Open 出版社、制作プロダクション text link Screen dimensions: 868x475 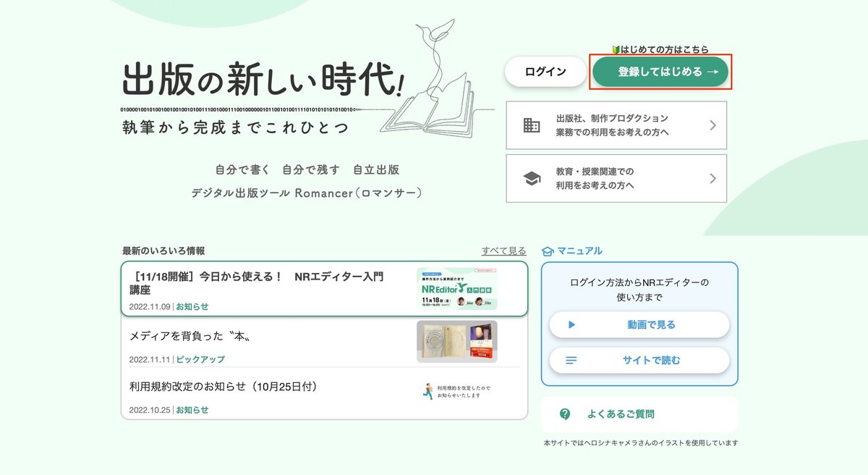point(612,125)
